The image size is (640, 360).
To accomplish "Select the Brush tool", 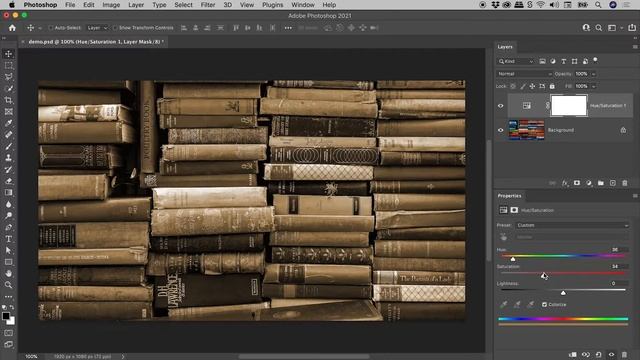I will (9, 146).
